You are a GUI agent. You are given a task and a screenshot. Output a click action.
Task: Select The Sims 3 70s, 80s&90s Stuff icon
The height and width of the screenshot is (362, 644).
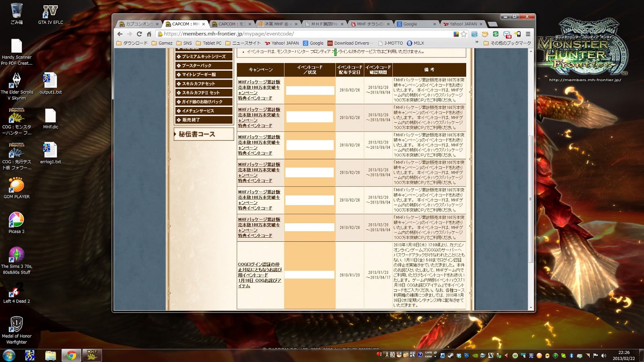coord(17,261)
